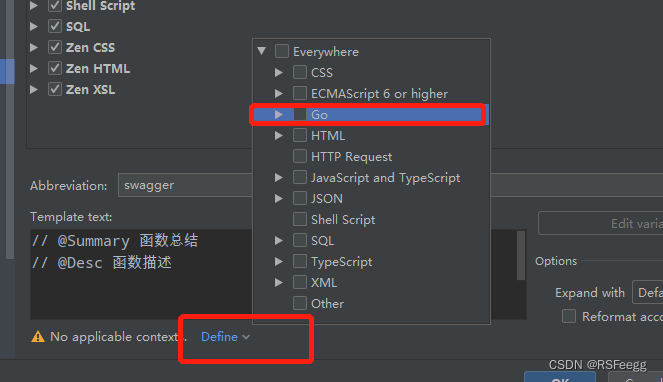The image size is (663, 382).
Task: Enable the TypeScript context checkbox
Action: pyautogui.click(x=300, y=261)
